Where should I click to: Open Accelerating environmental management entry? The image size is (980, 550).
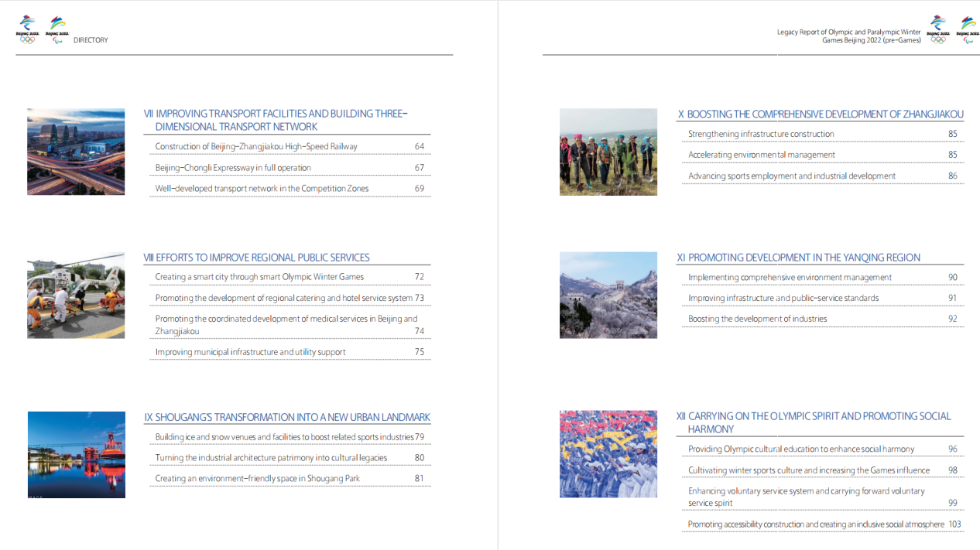(x=762, y=155)
